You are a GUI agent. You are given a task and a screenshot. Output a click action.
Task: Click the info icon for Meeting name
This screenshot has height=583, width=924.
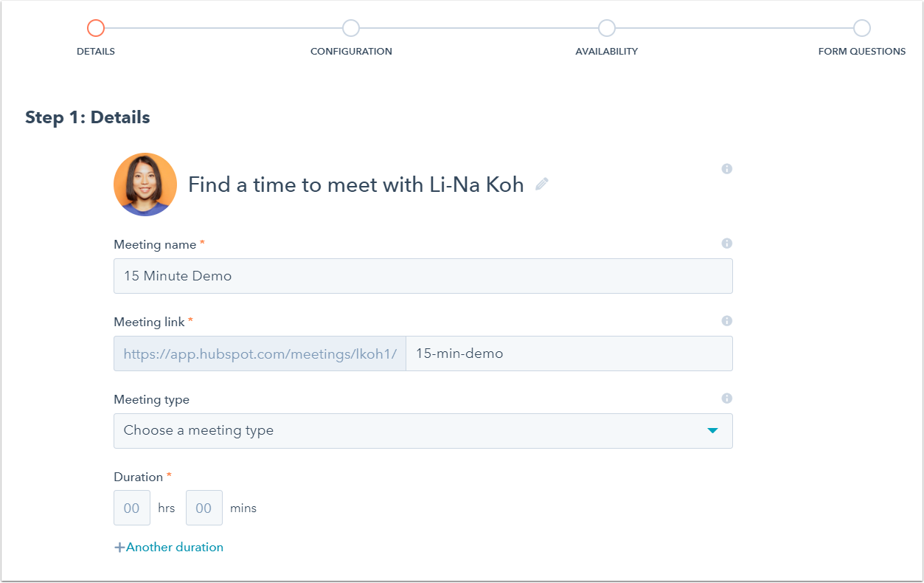click(x=726, y=244)
